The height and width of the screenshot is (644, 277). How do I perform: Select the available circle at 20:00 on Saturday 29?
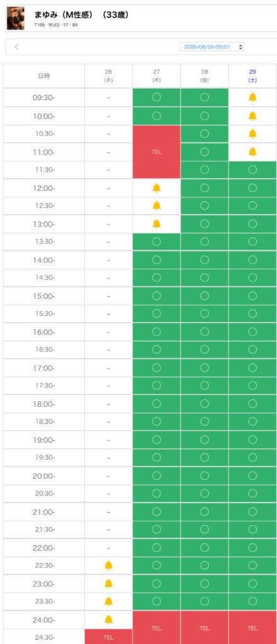point(252,475)
